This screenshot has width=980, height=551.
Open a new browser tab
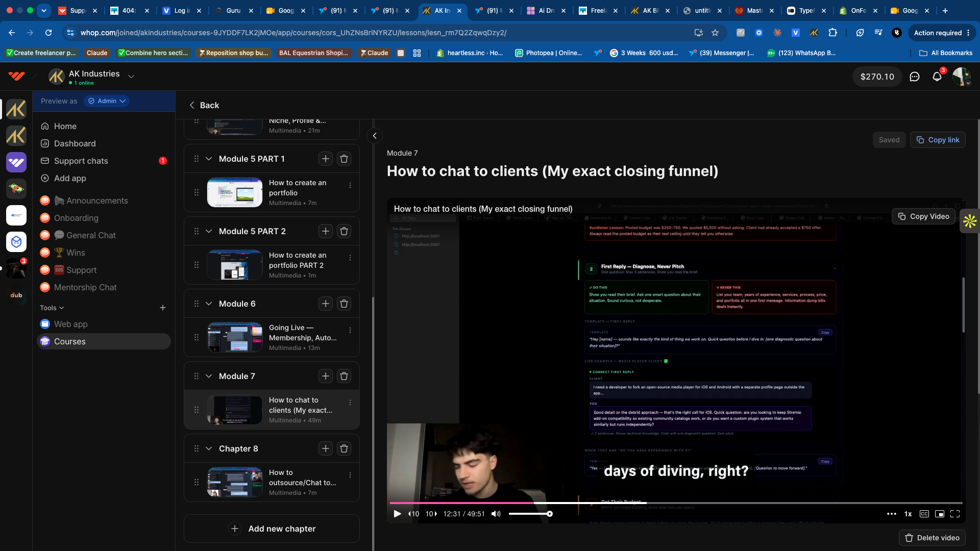point(945,10)
